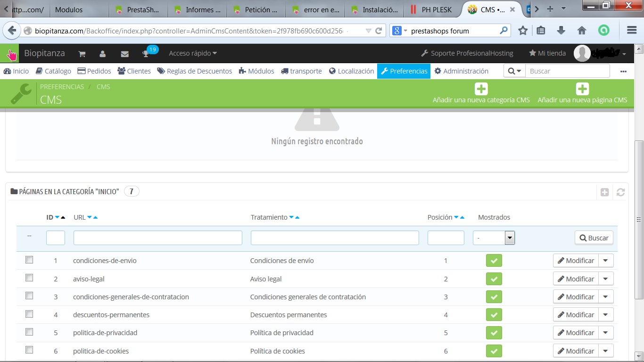Open the Mi tienda link
Screen dimensions: 644x362
[x=547, y=53]
